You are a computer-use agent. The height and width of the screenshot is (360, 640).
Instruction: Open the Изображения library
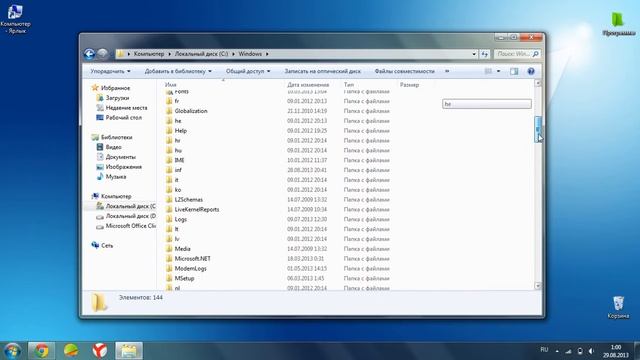click(x=124, y=167)
